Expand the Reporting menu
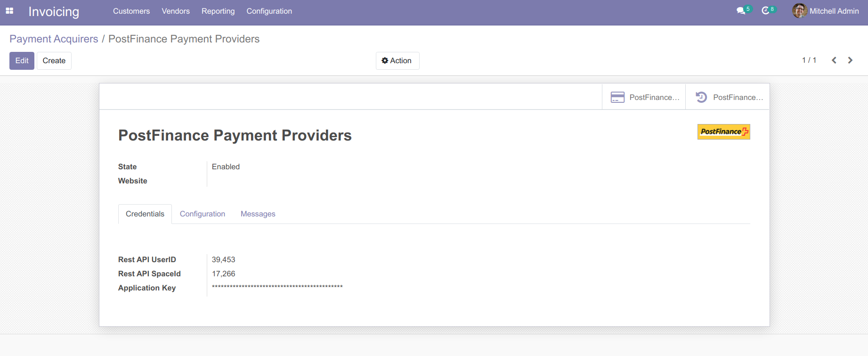868x356 pixels. [218, 11]
